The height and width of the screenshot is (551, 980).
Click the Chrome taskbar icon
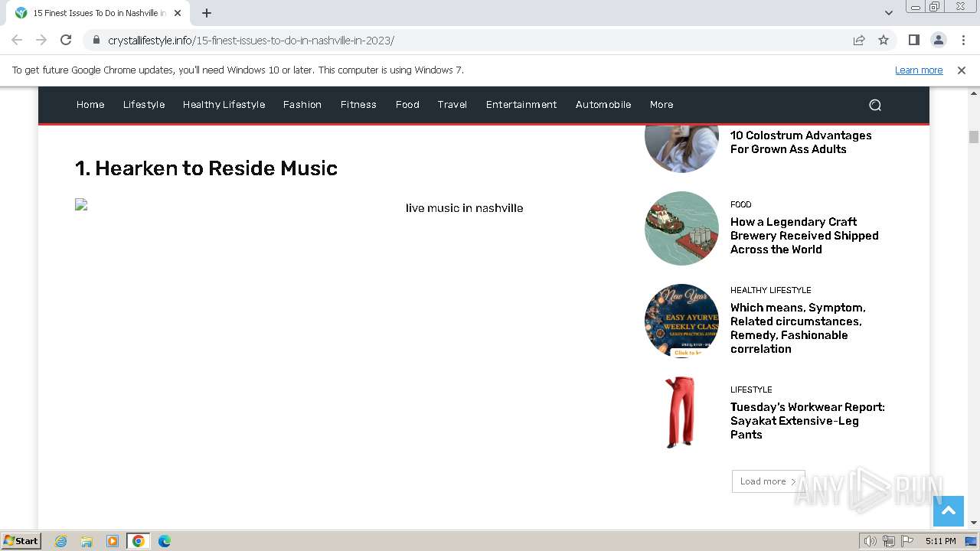pos(139,541)
